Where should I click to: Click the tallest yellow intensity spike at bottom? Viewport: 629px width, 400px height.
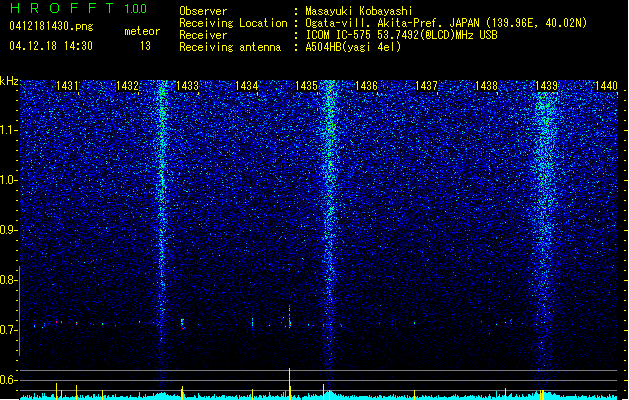coord(290,383)
